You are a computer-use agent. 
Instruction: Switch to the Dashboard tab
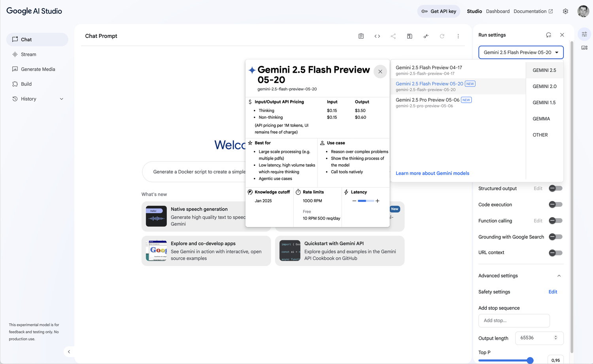[498, 11]
